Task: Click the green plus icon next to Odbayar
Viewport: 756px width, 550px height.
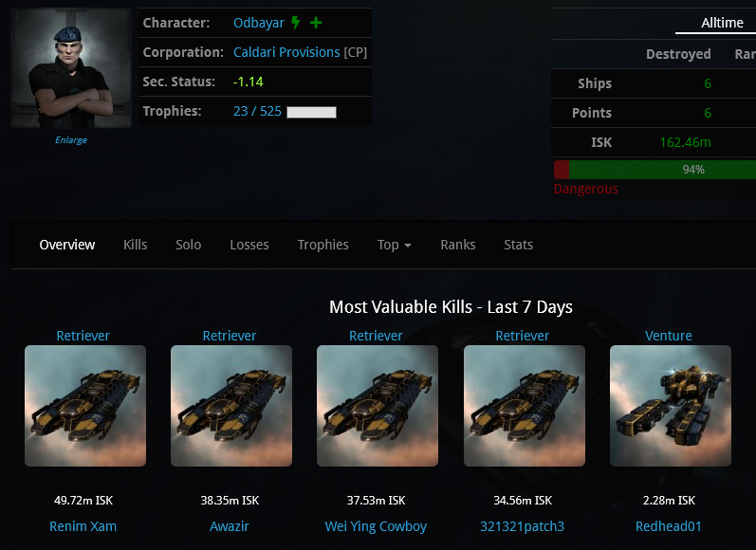Action: pyautogui.click(x=316, y=23)
